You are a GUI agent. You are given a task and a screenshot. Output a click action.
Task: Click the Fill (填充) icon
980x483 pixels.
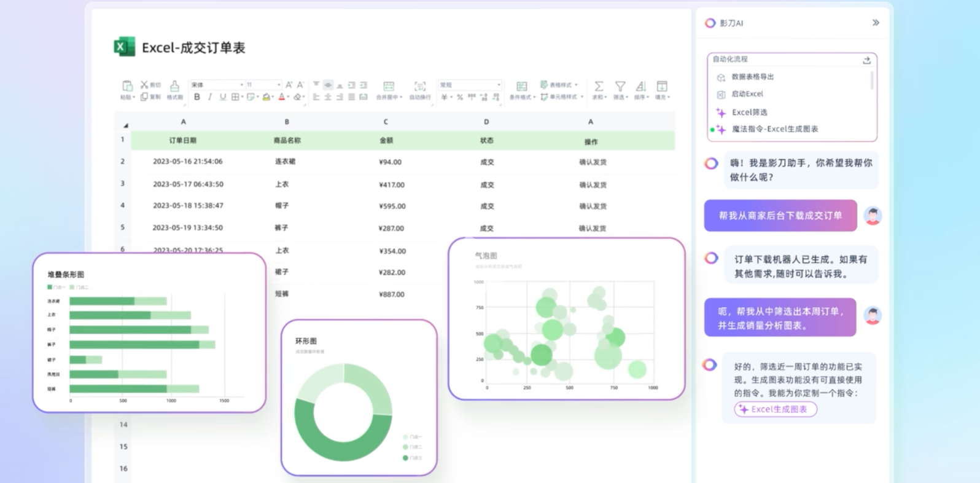[x=662, y=86]
